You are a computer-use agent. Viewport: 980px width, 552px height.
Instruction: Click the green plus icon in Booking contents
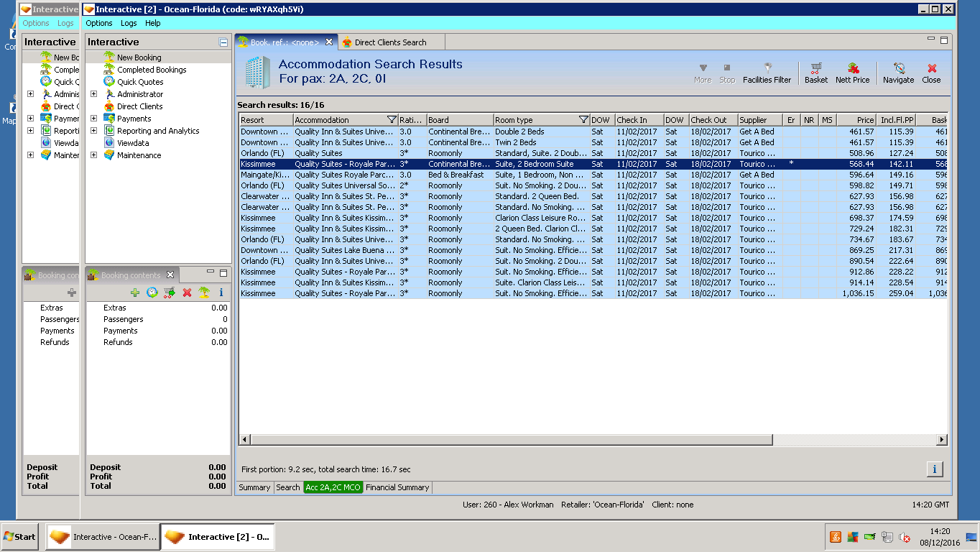(134, 293)
